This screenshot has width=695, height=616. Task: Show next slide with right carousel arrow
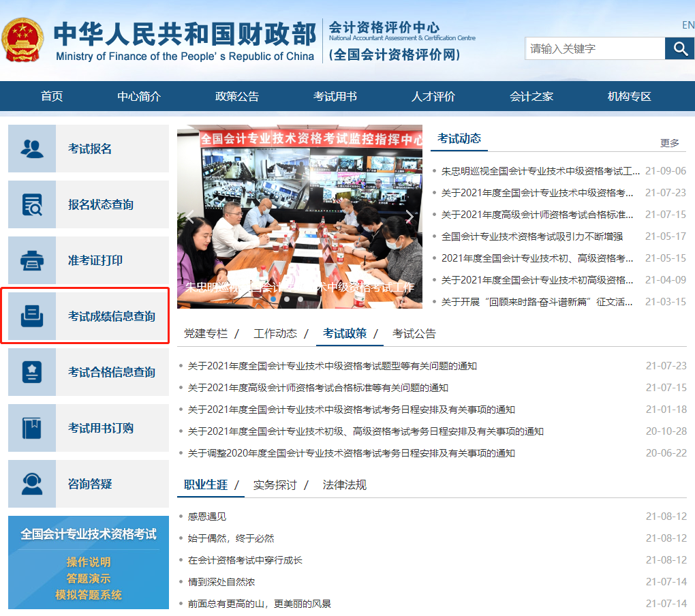click(x=410, y=217)
